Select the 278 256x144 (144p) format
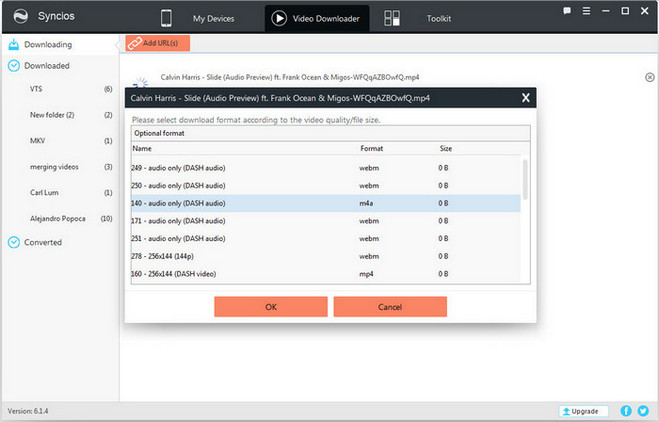 326,256
